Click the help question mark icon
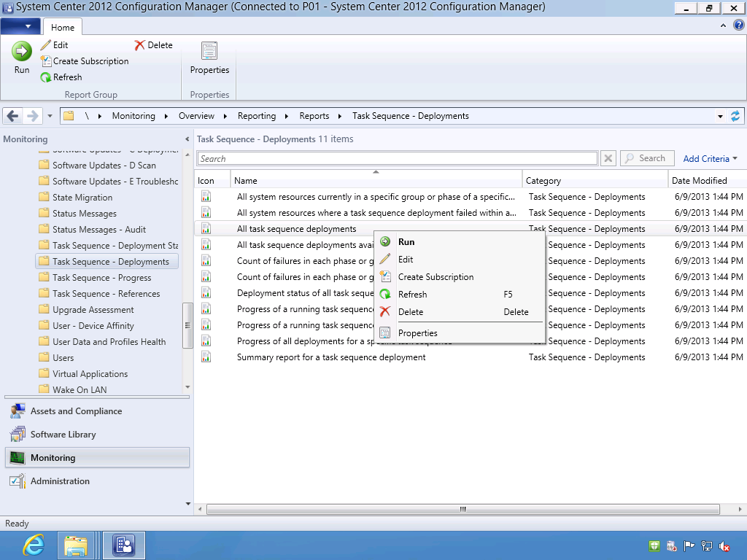This screenshot has width=747, height=560. point(738,26)
